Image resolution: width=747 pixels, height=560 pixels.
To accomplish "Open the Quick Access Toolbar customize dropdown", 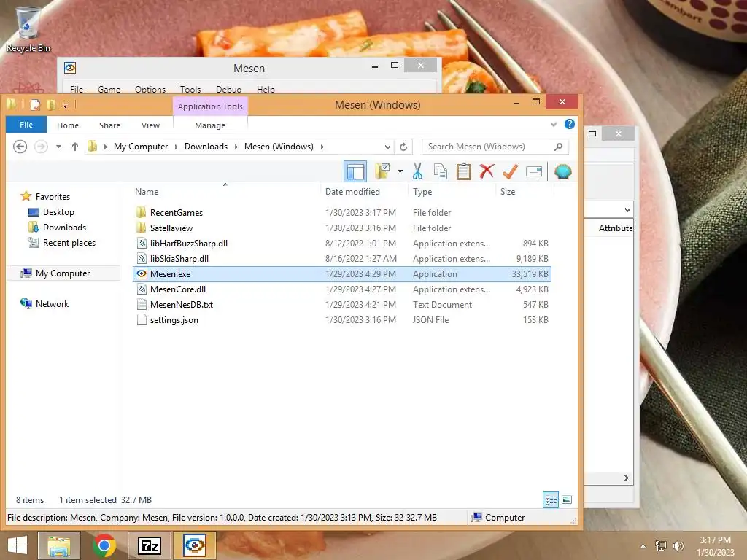I will coord(65,105).
